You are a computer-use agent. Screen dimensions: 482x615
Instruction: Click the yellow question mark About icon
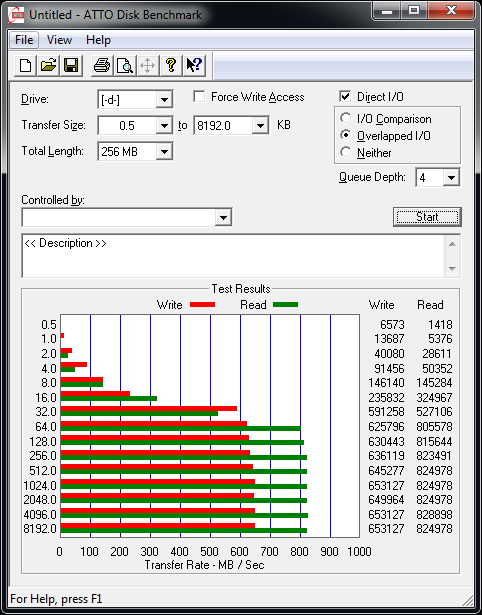tap(171, 65)
